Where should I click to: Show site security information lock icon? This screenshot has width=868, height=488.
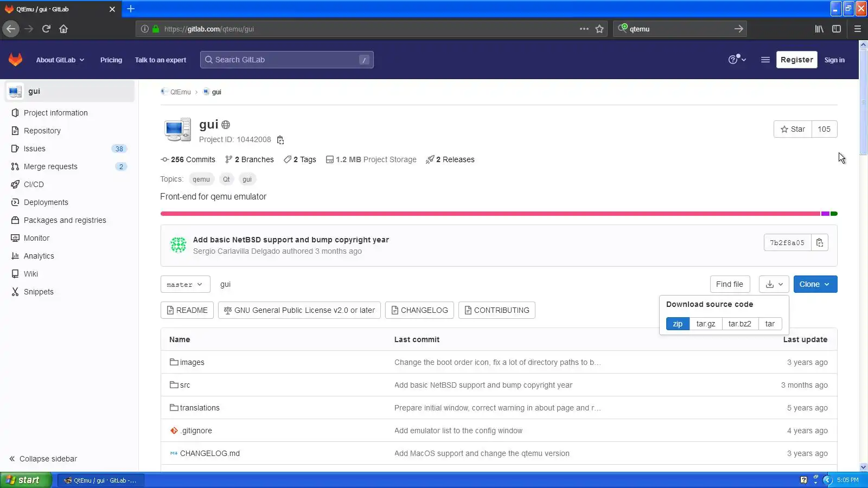156,29
